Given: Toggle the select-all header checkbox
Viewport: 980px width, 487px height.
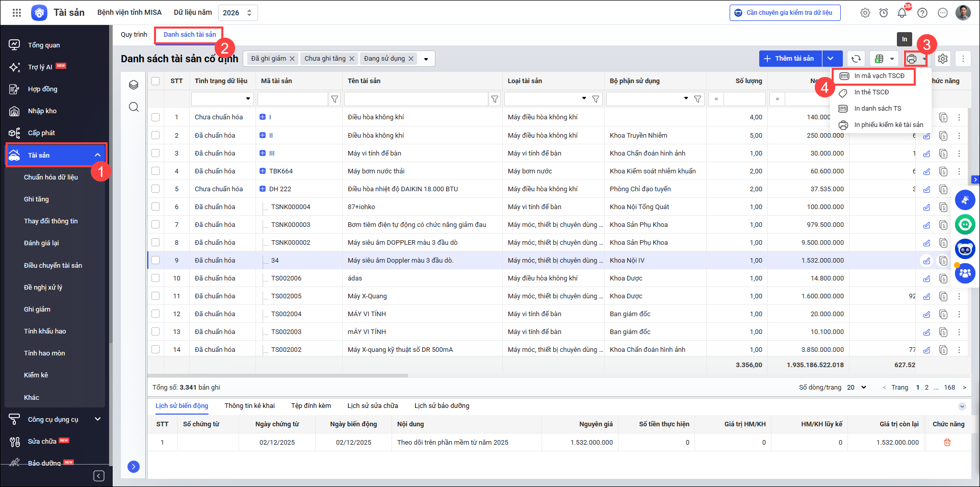Looking at the screenshot, I should 156,81.
